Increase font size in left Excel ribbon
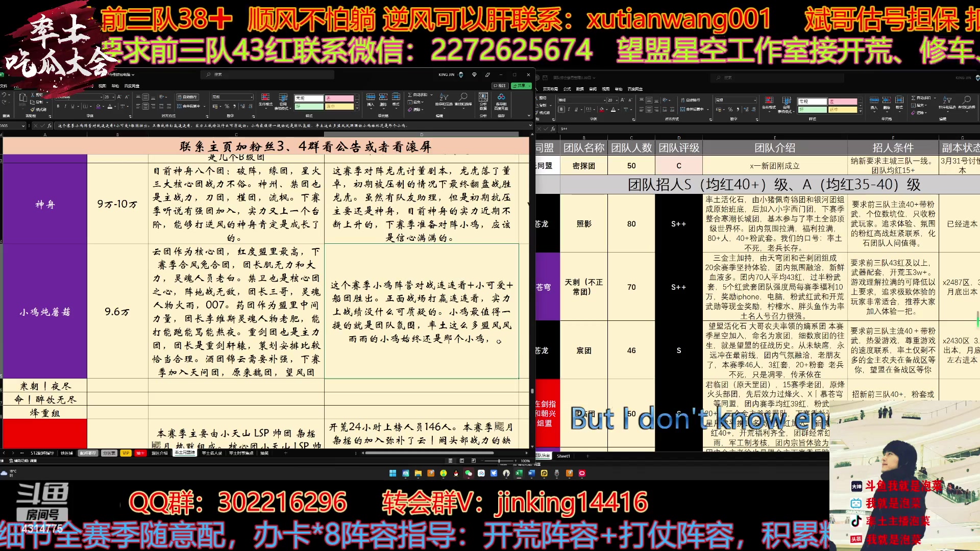 [x=119, y=97]
